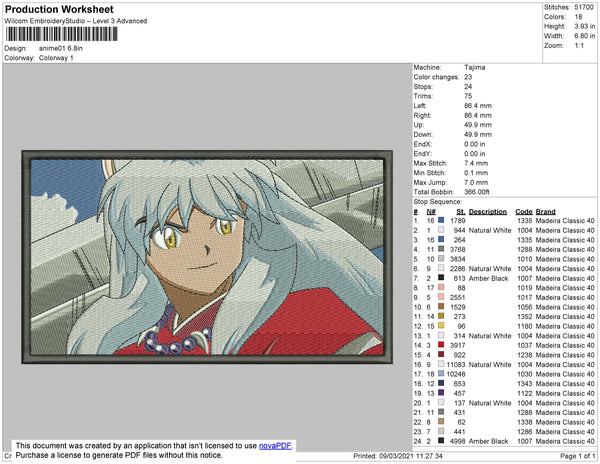
Task: Click the embroidery design preview image
Action: [207, 257]
